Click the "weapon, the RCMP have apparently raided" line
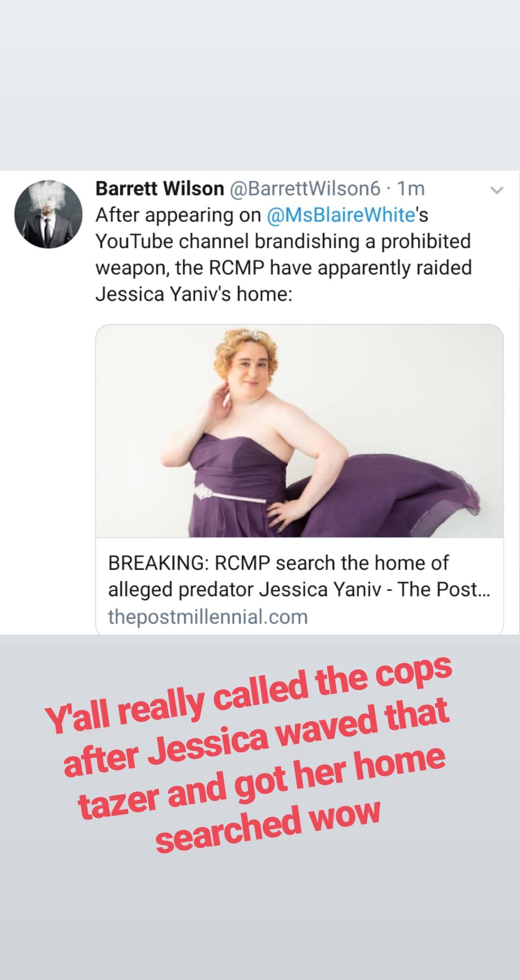520x980 pixels. (x=284, y=267)
